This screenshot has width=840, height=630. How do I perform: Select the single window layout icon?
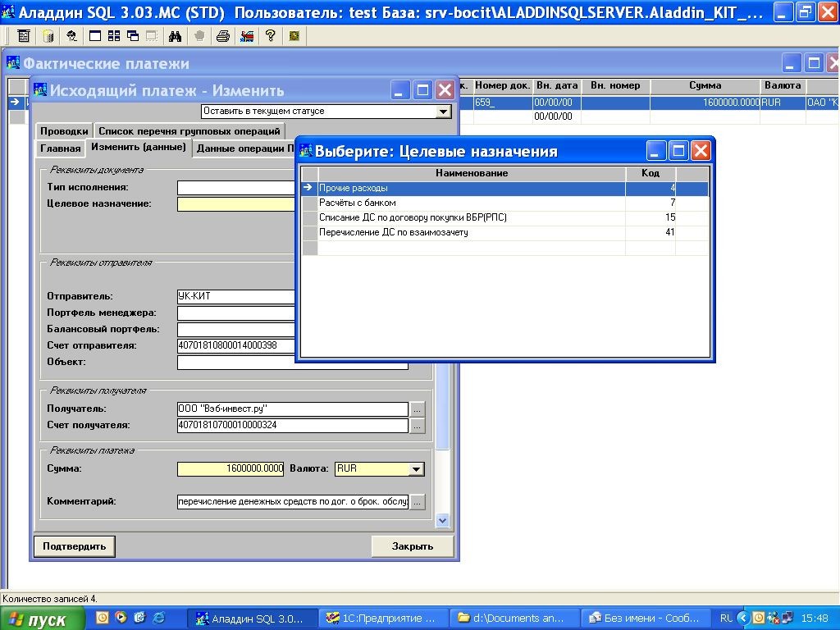coord(95,36)
